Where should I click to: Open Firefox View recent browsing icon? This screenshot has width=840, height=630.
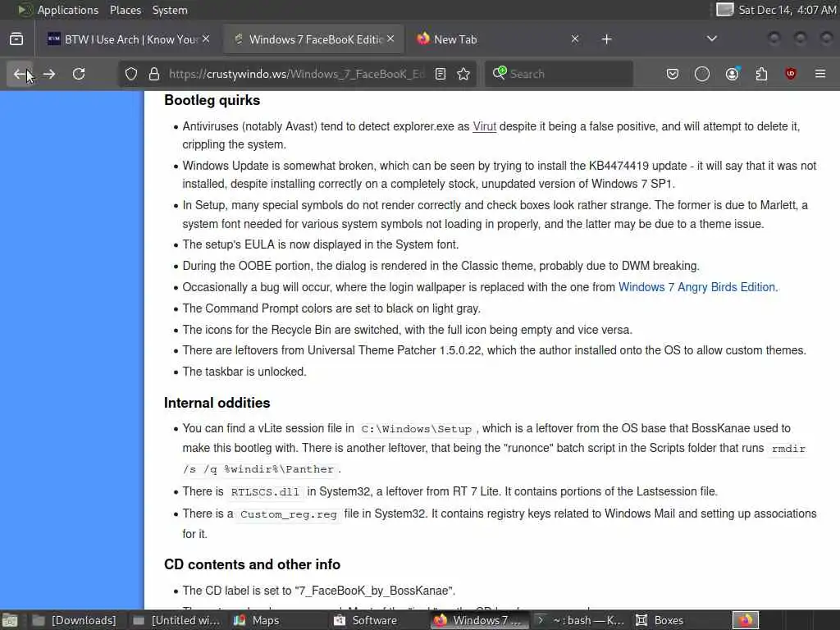tap(16, 39)
